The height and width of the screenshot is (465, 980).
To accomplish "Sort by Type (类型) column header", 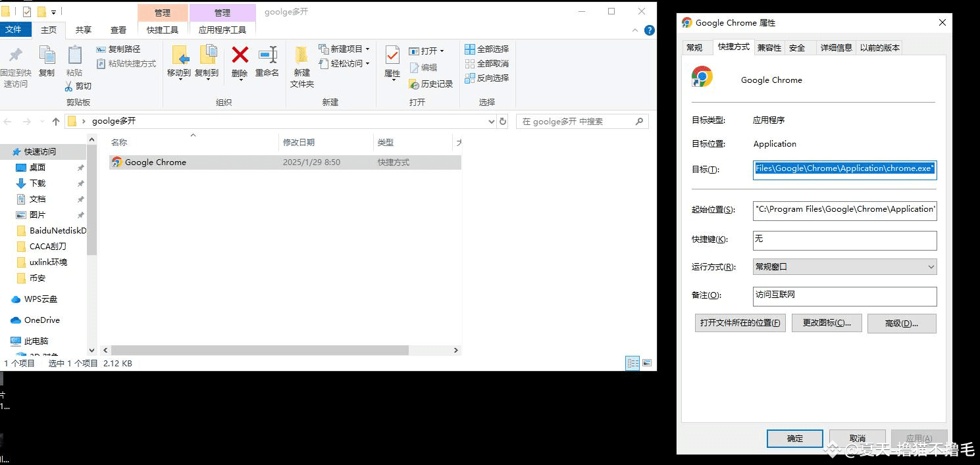I will 413,142.
